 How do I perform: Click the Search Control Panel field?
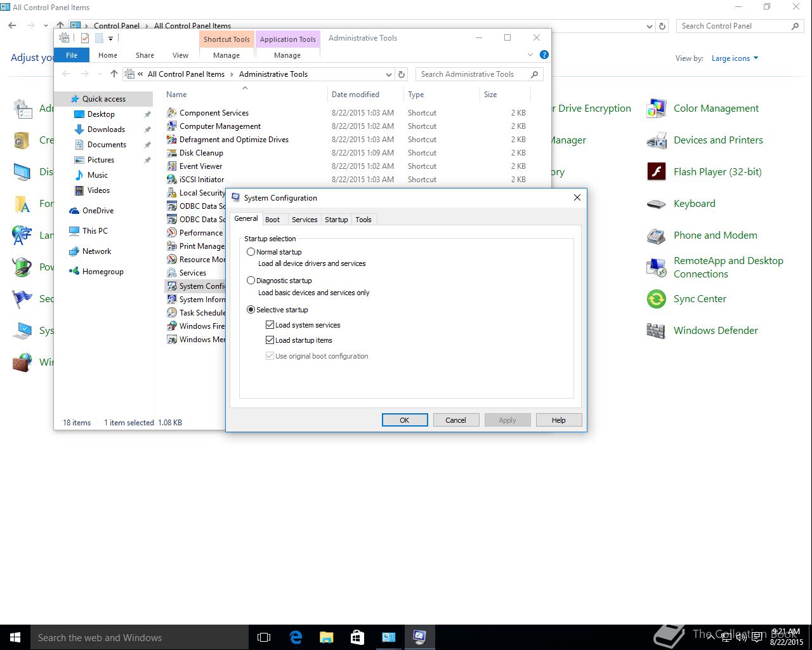[740, 26]
